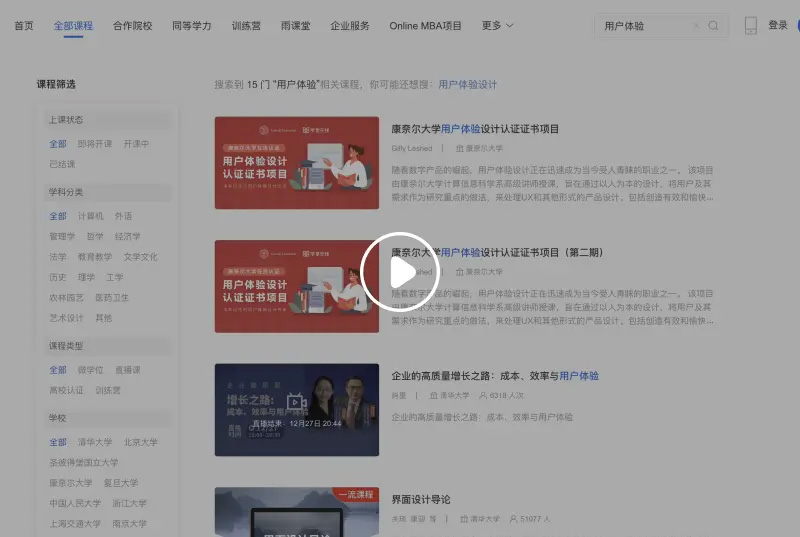
Task: Filter subject by 艺术设计
Action: [66, 318]
